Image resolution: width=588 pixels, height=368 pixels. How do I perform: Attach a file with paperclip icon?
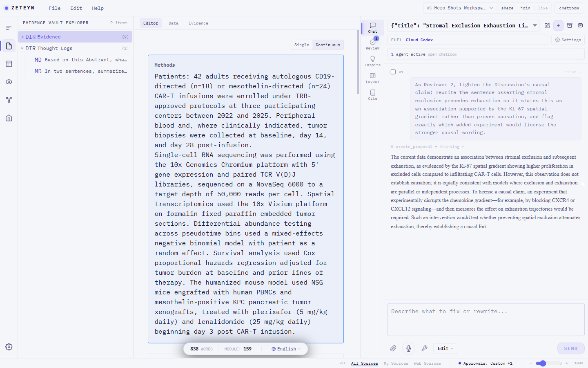click(393, 348)
